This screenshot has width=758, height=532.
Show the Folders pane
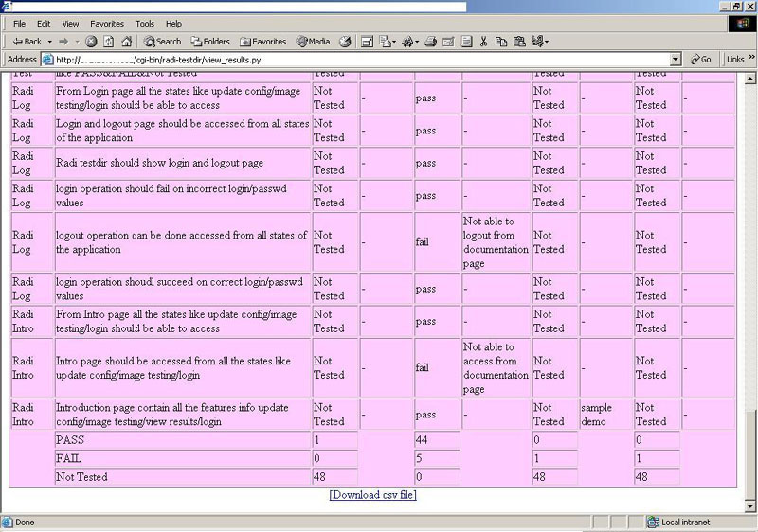pos(210,42)
